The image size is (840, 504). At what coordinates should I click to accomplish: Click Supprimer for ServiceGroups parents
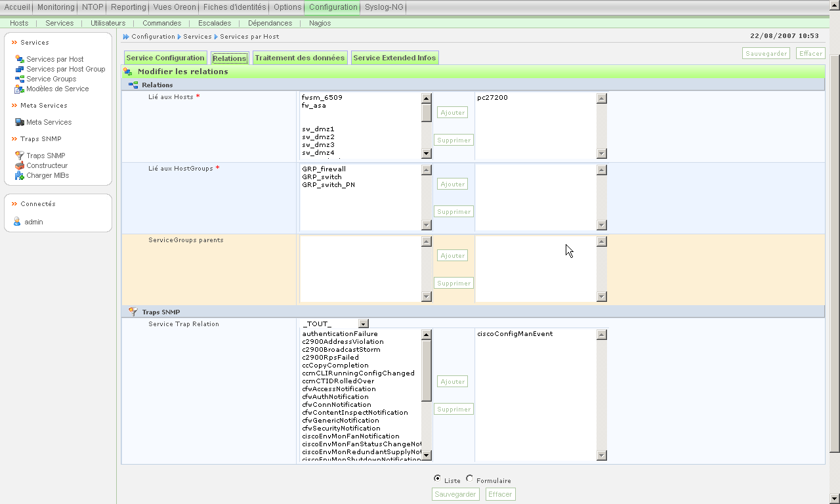coord(453,283)
